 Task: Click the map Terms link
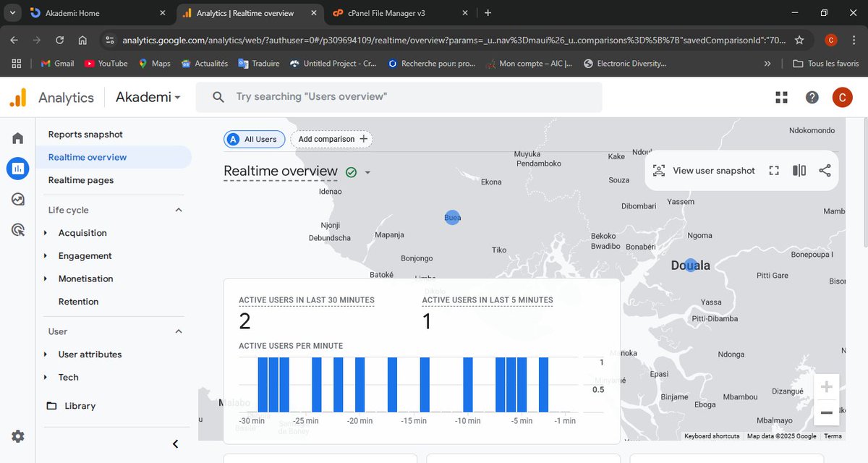(833, 436)
